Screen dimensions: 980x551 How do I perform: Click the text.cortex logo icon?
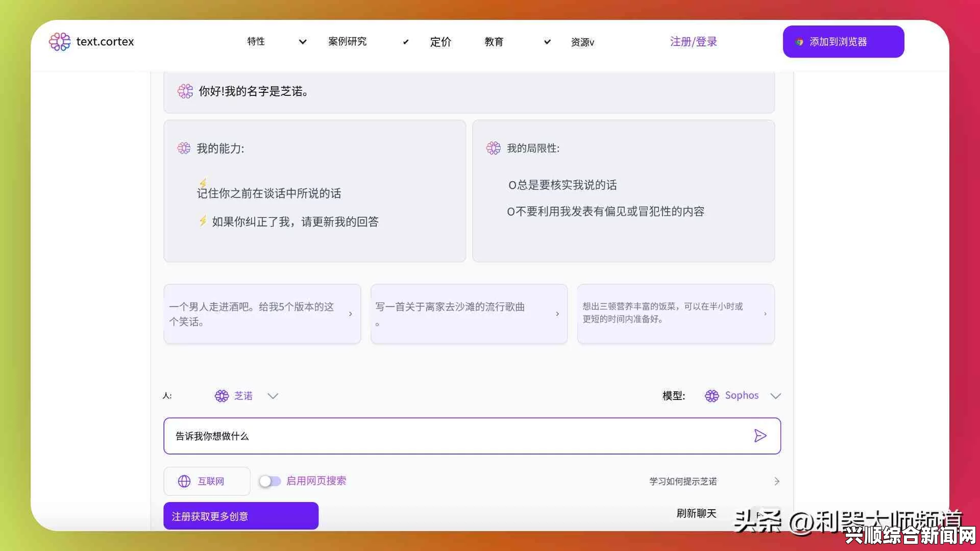tap(60, 42)
